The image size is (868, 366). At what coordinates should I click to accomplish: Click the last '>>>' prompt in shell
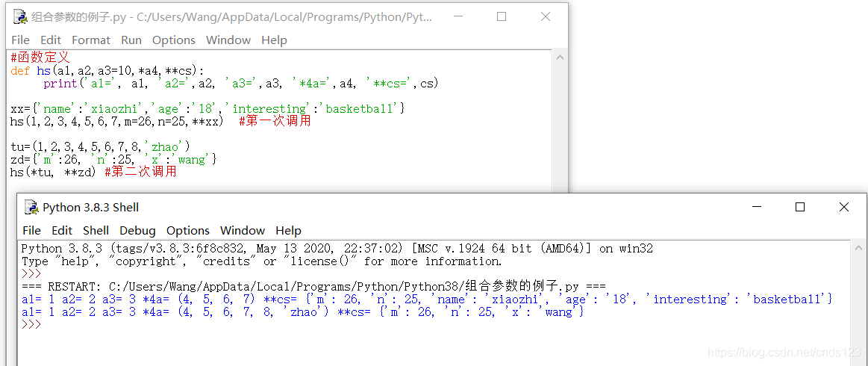(x=31, y=325)
